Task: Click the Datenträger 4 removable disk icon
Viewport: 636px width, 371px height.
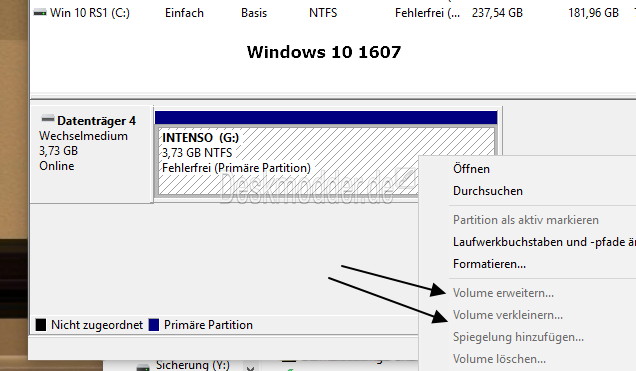Action: [x=47, y=119]
